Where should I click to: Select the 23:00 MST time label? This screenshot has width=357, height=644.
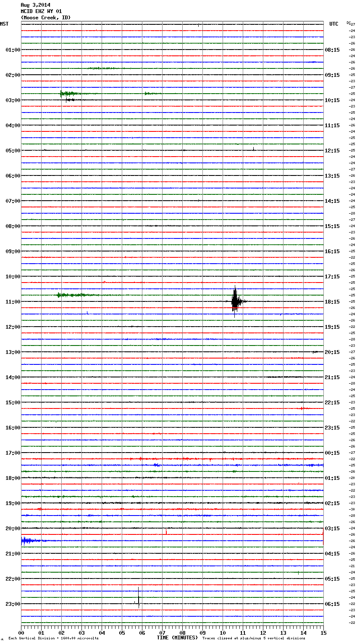(x=13, y=604)
